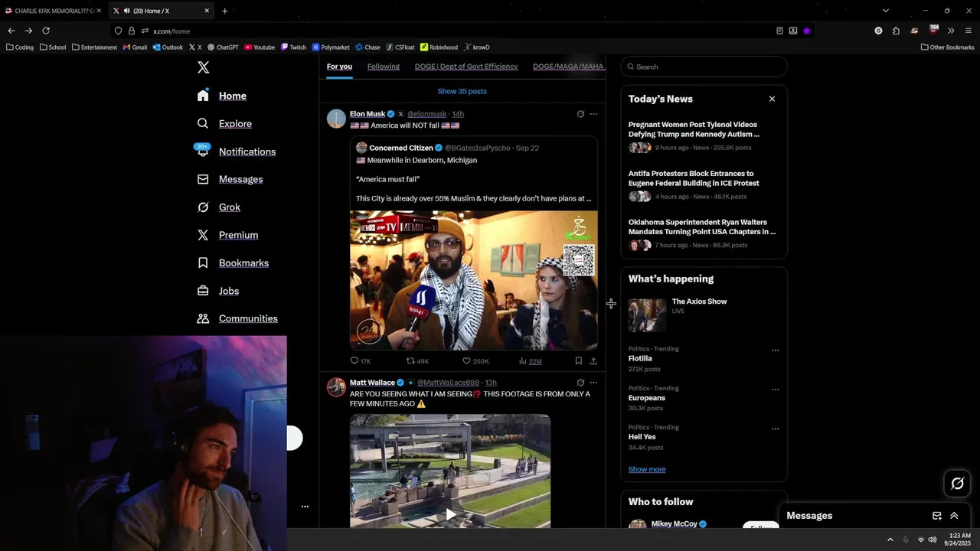
Task: Like Elon Musk's post
Action: (475, 361)
